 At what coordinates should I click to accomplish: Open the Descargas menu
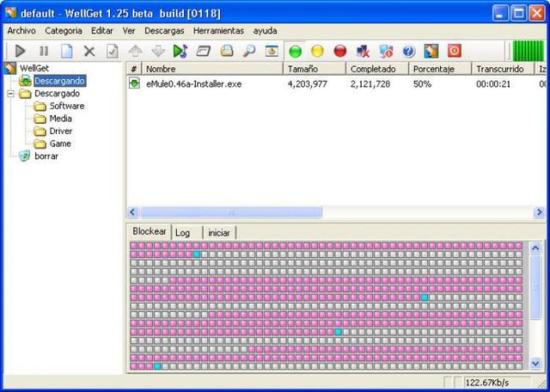[x=164, y=31]
